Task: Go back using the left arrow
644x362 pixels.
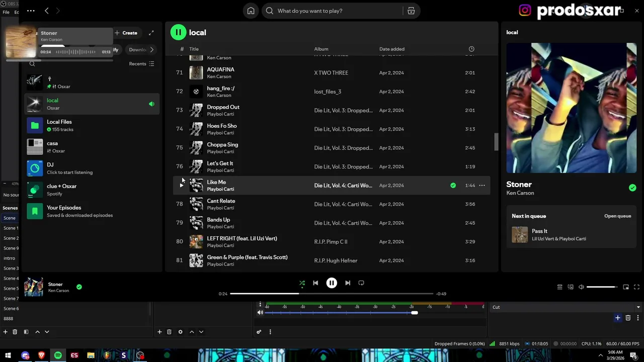Action: [47, 11]
